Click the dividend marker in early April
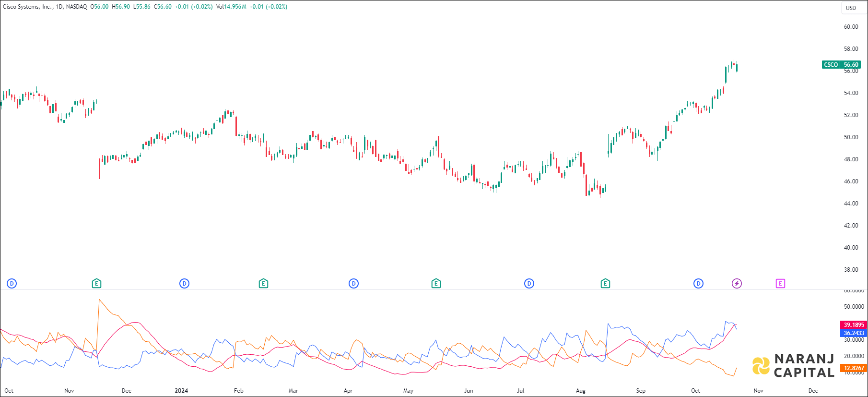The width and height of the screenshot is (868, 397). coord(354,284)
